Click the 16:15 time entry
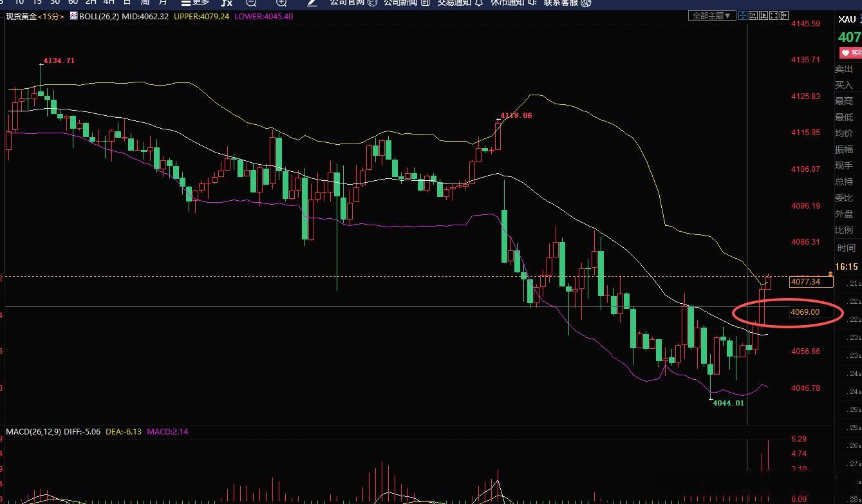This screenshot has width=862, height=504. (x=847, y=266)
